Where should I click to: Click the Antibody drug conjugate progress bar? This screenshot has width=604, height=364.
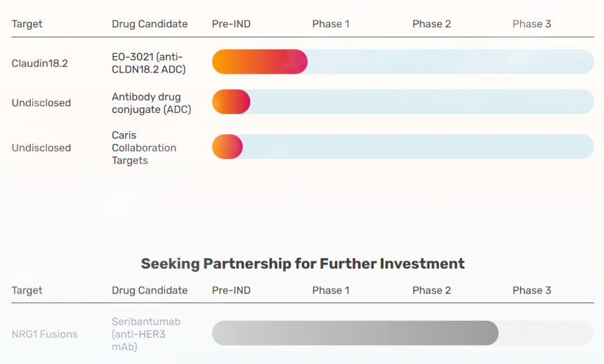coord(231,102)
